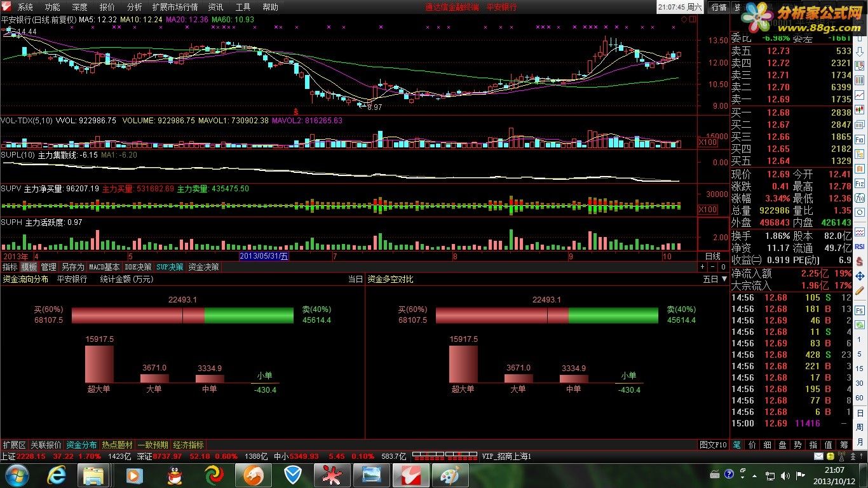Click the Fiz icon in right toolbar
The width and height of the screenshot is (868, 488).
tap(859, 184)
